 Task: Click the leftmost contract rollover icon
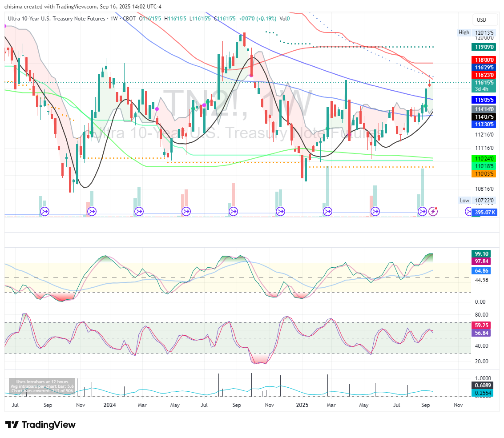pyautogui.click(x=45, y=211)
